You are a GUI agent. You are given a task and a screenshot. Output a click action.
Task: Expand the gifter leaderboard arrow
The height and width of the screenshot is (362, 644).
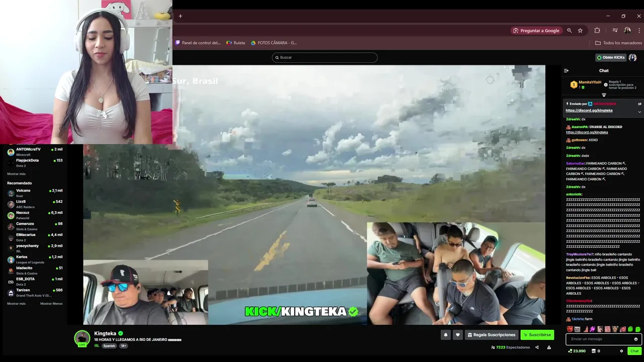pos(604,95)
